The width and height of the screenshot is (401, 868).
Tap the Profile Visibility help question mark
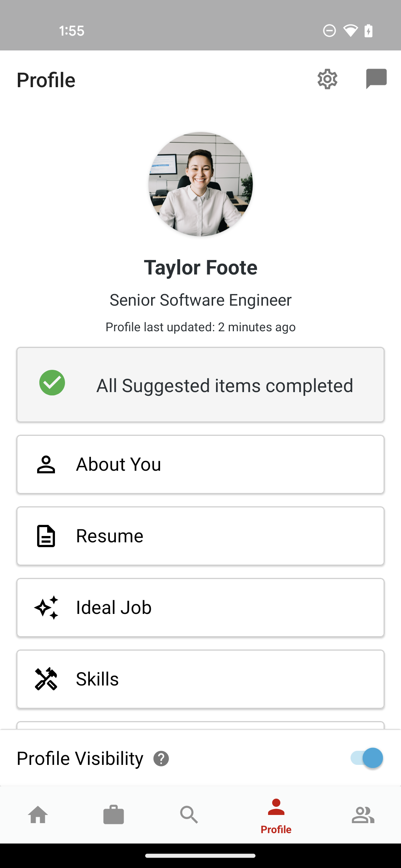pyautogui.click(x=161, y=759)
